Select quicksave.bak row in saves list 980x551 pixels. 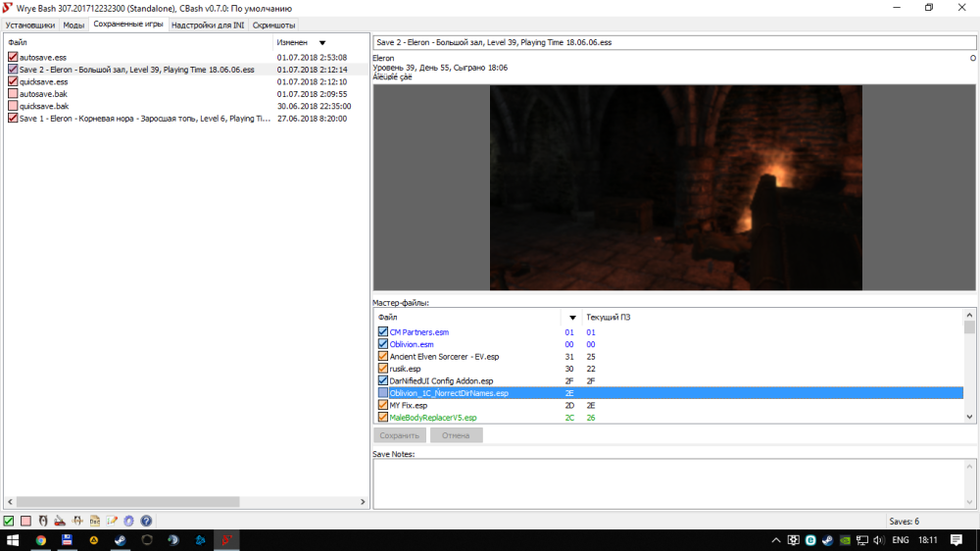point(185,106)
